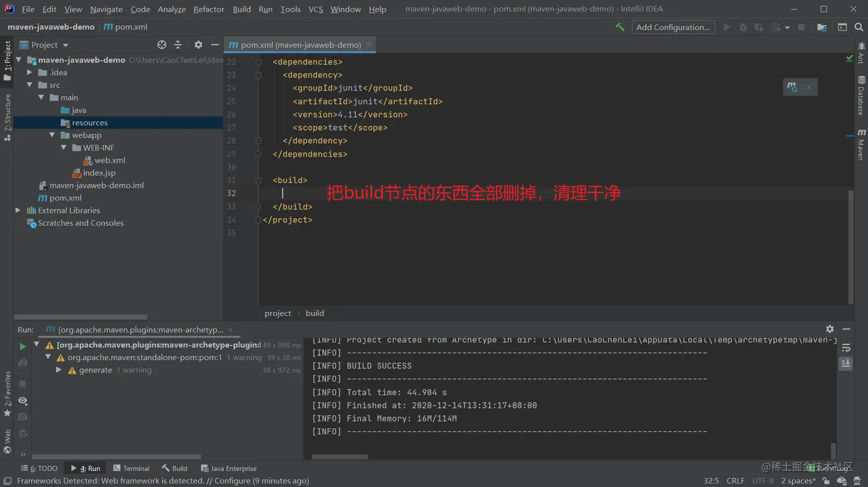Open the Favorites tool window

tap(7, 394)
